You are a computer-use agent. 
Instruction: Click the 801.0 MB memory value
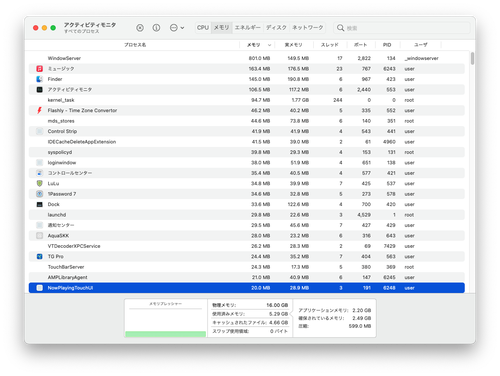pyautogui.click(x=259, y=58)
